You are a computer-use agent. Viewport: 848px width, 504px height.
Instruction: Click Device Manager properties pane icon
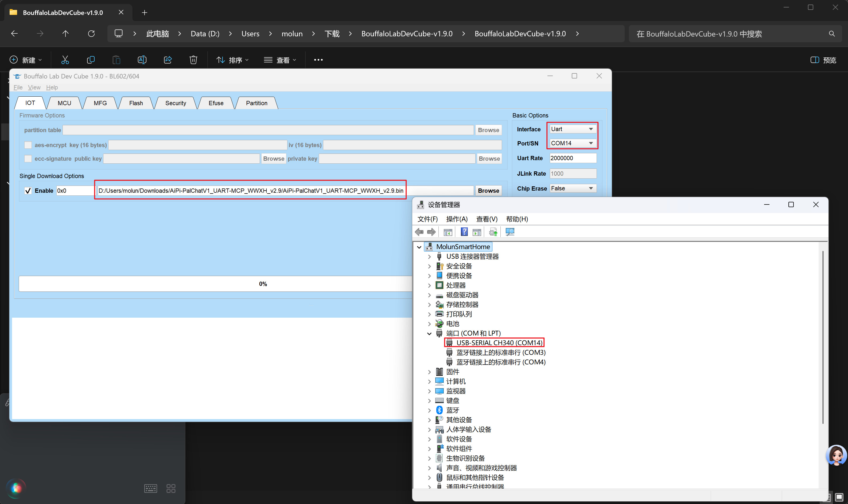(477, 232)
